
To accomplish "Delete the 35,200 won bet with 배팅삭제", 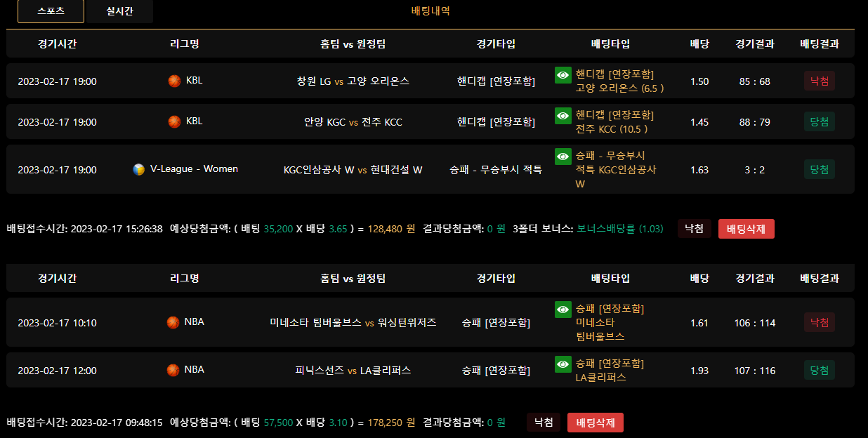I will click(747, 229).
